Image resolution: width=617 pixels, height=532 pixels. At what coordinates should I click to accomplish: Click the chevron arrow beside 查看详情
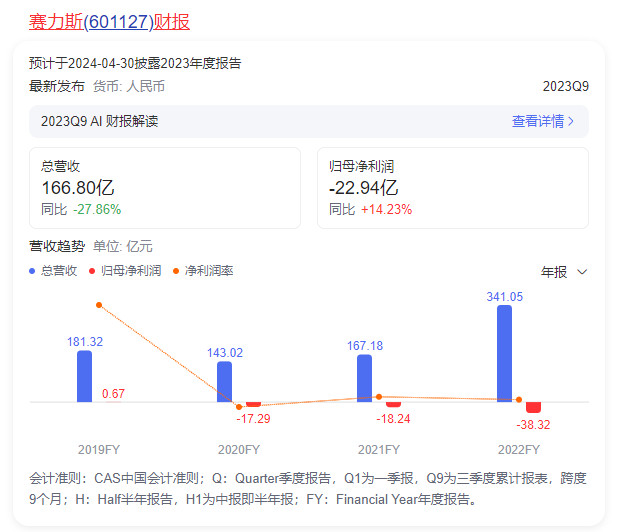pyautogui.click(x=571, y=121)
